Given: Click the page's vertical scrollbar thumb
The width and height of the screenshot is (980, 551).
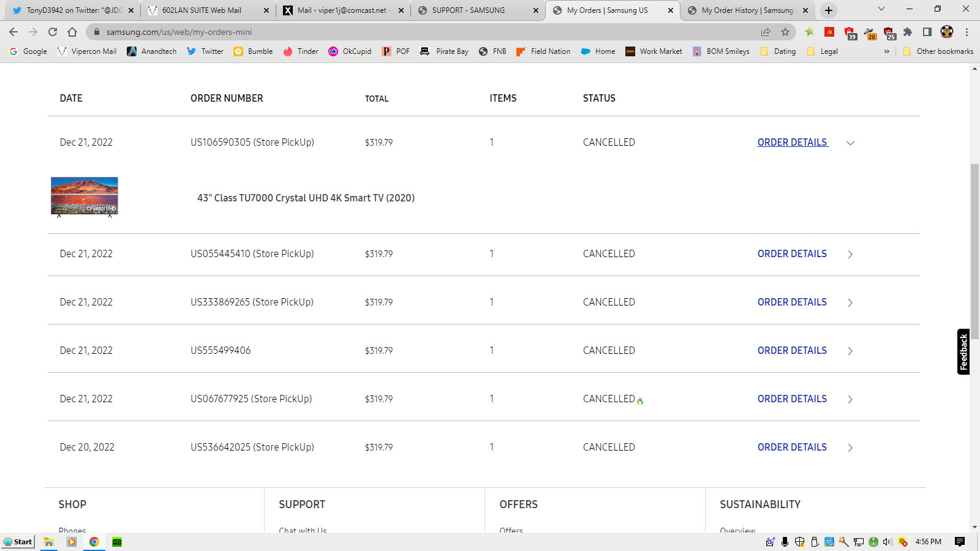Looking at the screenshot, I should point(974,251).
